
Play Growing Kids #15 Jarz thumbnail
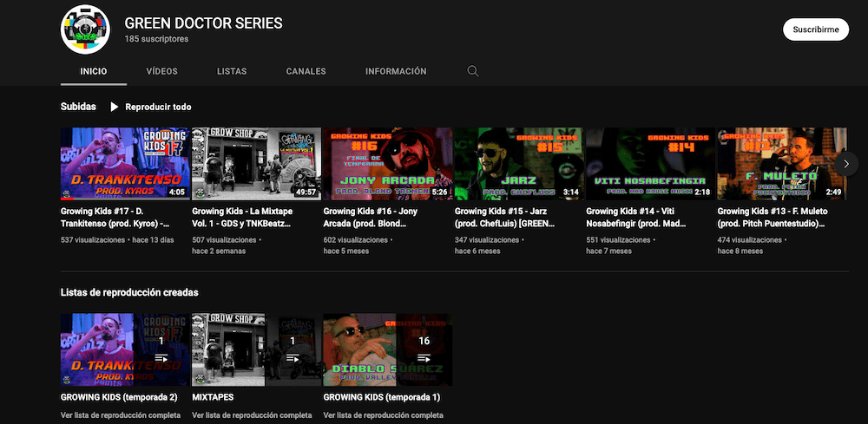coord(519,164)
